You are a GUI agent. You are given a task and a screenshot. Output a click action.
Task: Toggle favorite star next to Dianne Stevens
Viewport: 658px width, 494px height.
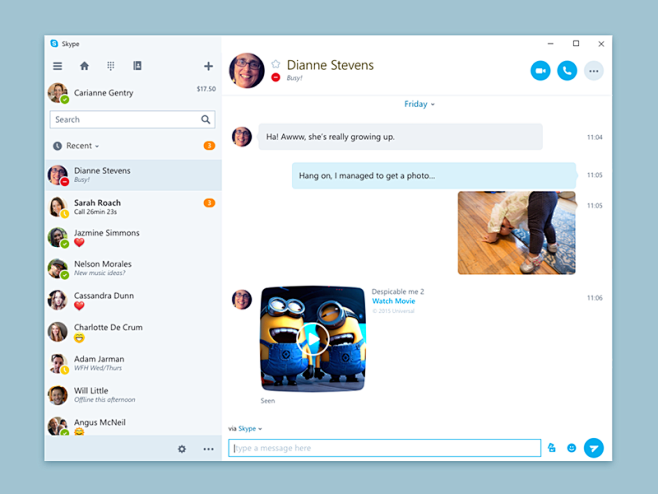coord(275,64)
